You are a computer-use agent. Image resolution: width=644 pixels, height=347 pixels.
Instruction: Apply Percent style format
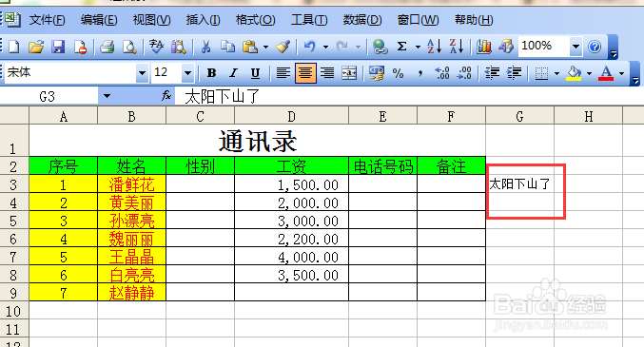pos(398,73)
